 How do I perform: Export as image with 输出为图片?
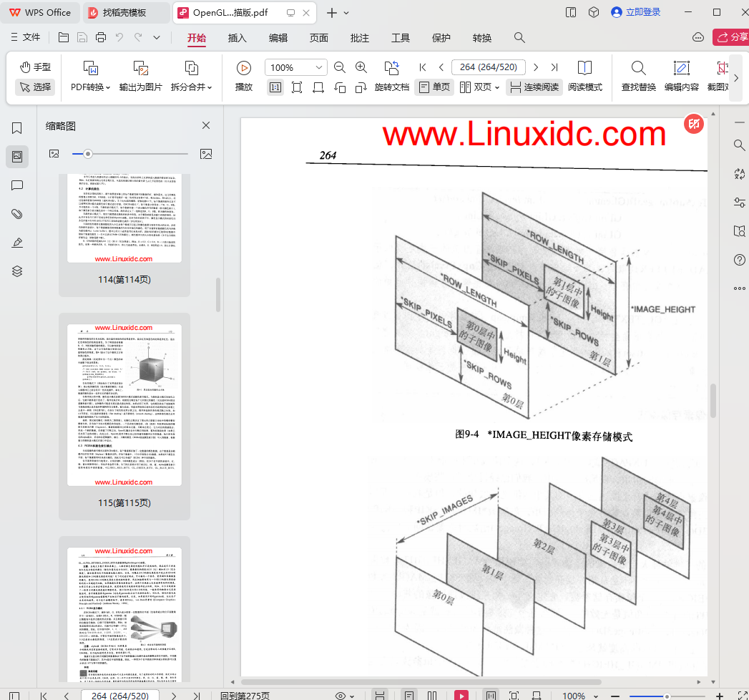140,77
